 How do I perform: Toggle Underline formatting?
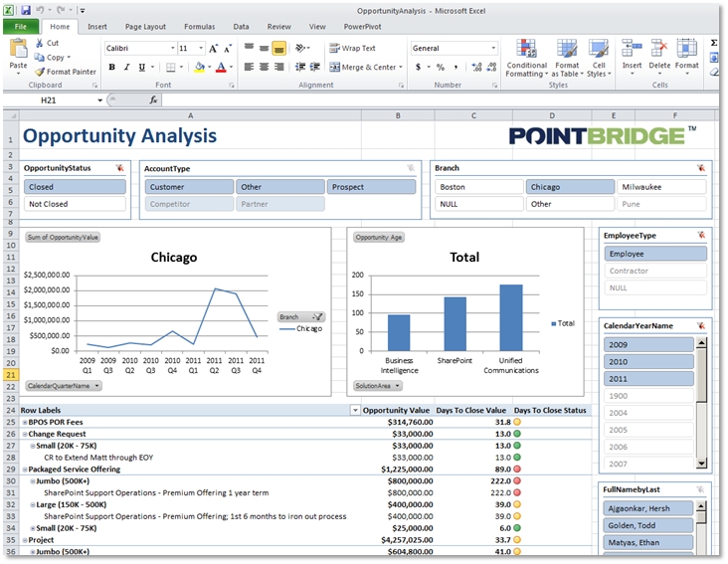coord(142,68)
